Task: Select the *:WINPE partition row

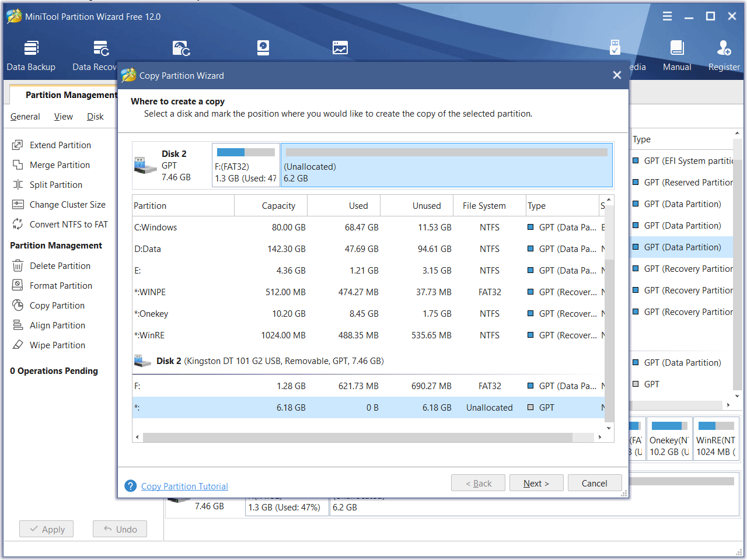Action: (x=368, y=292)
